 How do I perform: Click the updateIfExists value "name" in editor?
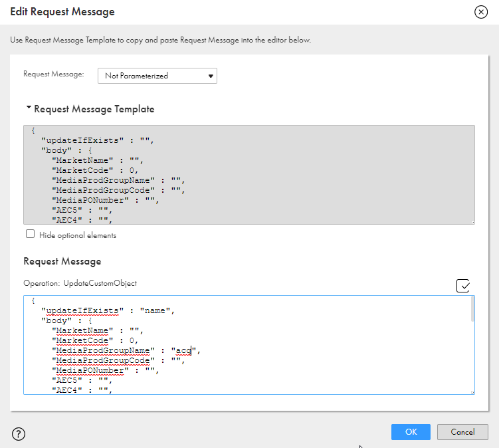pyautogui.click(x=155, y=310)
